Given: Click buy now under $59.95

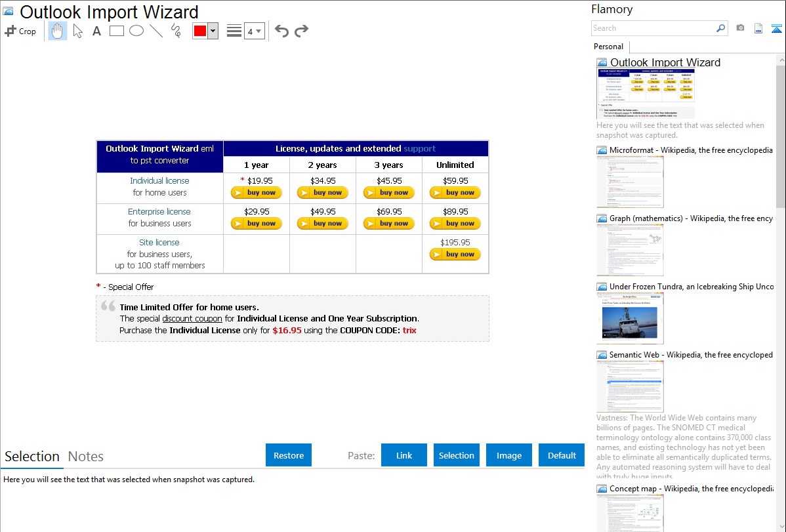Looking at the screenshot, I should point(455,193).
